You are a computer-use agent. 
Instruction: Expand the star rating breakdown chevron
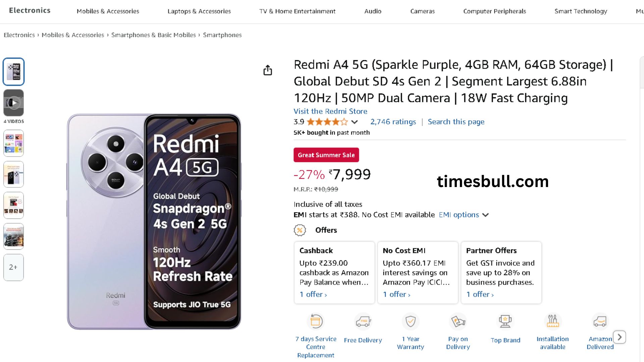[355, 122]
